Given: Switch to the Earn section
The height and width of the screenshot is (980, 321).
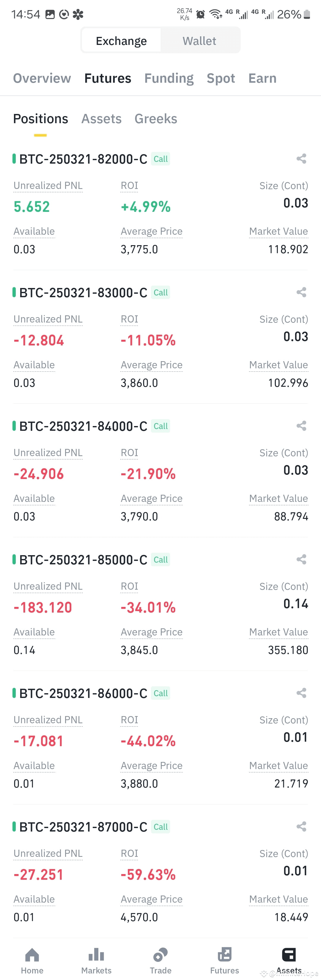Looking at the screenshot, I should [x=262, y=78].
